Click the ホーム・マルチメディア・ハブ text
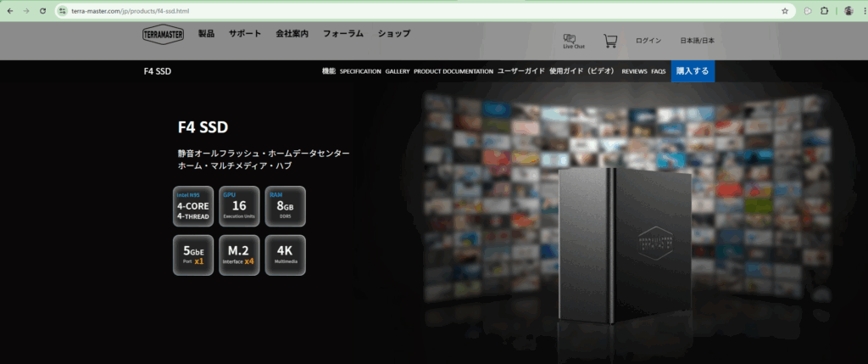 click(235, 165)
